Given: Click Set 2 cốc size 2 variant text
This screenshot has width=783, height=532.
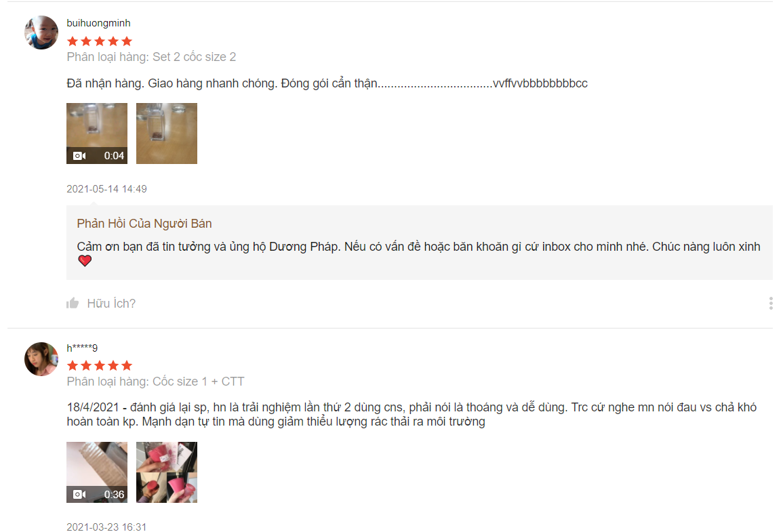Looking at the screenshot, I should pyautogui.click(x=195, y=57).
